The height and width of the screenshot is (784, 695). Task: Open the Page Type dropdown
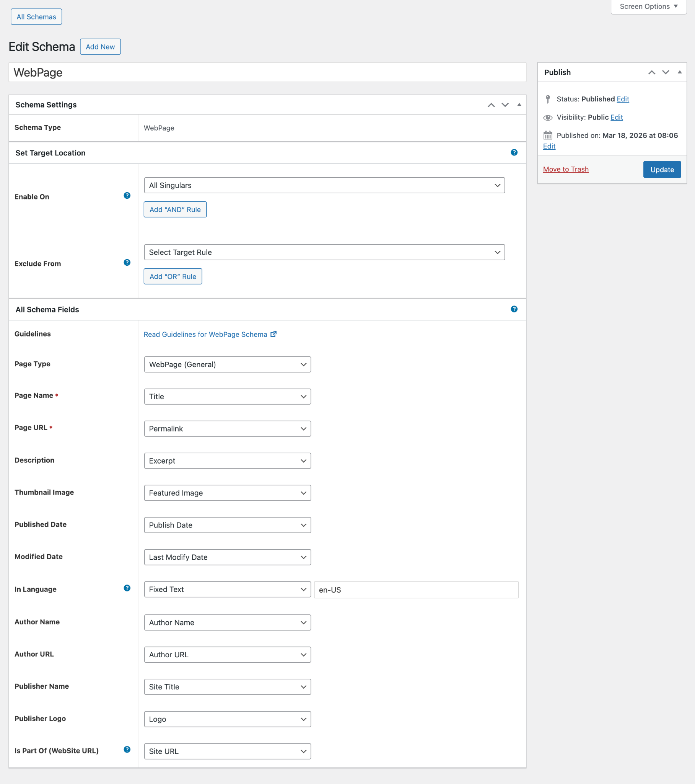coord(227,364)
